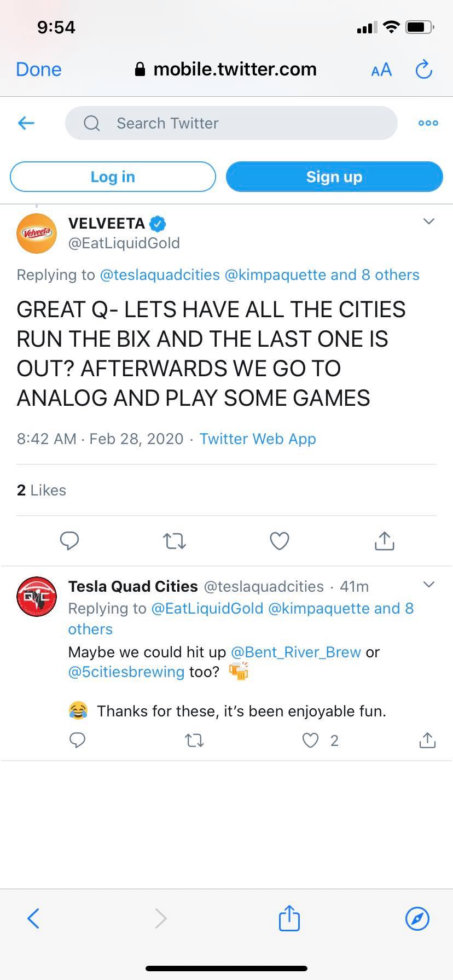Open the AA text size menu
This screenshot has width=453, height=980.
[381, 69]
